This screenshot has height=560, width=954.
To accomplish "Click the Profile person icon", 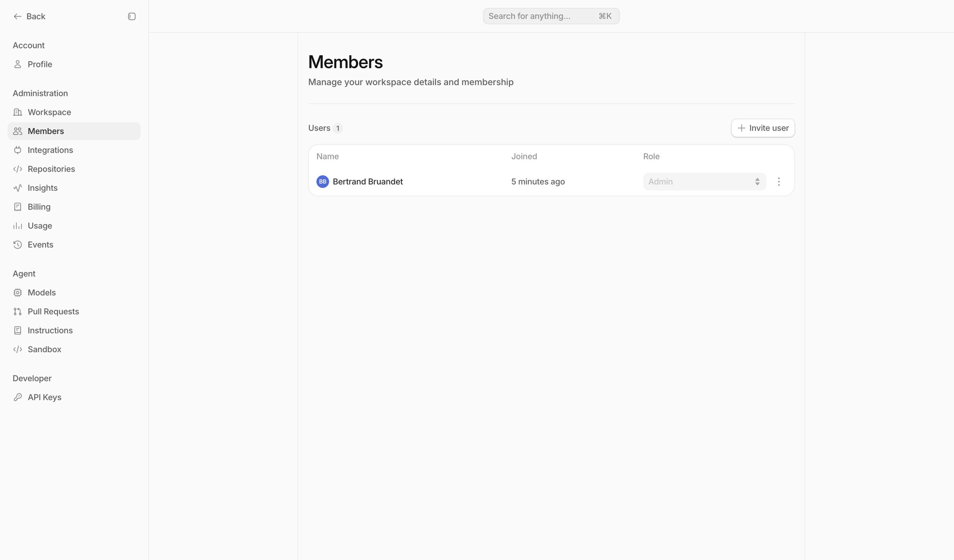I will 17,64.
